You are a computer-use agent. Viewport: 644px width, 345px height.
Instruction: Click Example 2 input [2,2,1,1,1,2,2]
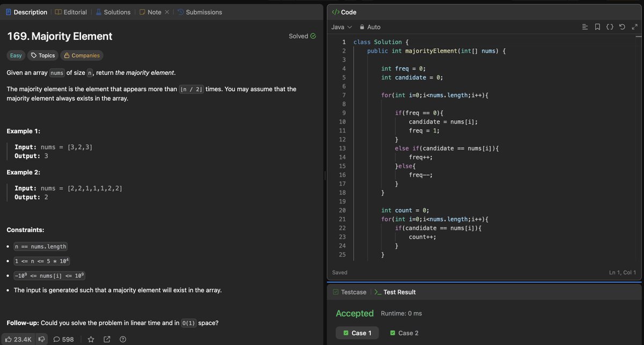pos(95,188)
